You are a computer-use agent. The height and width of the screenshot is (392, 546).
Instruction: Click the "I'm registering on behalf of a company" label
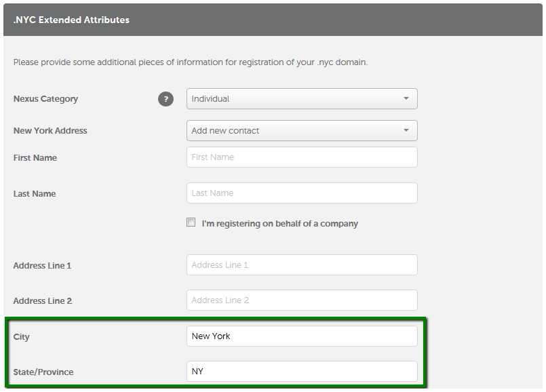[279, 224]
